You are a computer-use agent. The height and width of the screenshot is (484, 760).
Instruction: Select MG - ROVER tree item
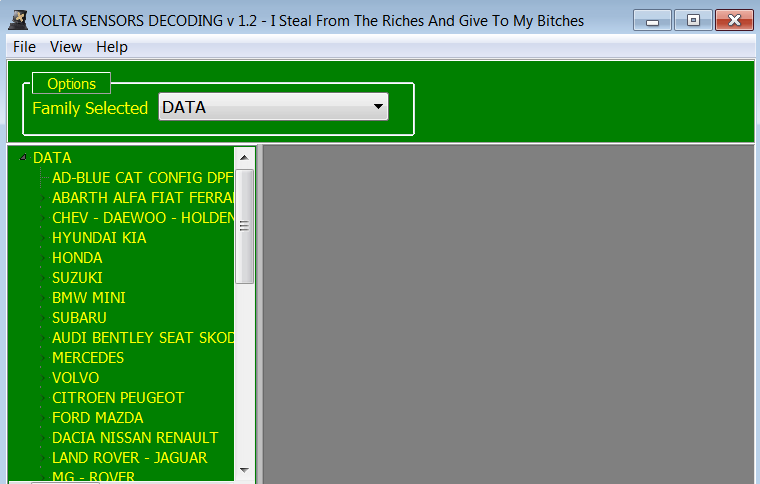click(x=93, y=476)
